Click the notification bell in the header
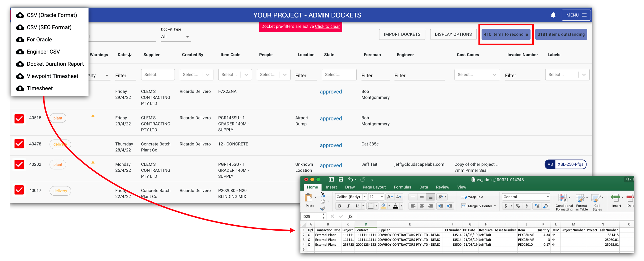Image resolution: width=644 pixels, height=261 pixels. pos(553,15)
